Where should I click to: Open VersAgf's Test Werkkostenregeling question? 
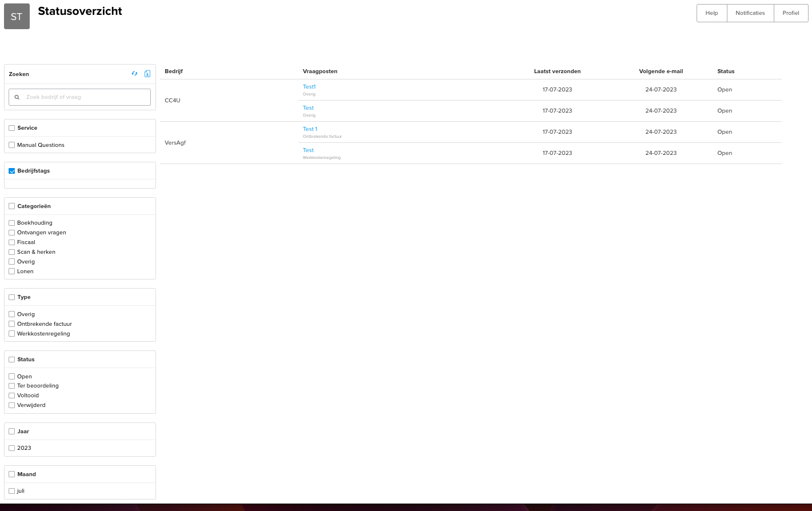tap(308, 150)
